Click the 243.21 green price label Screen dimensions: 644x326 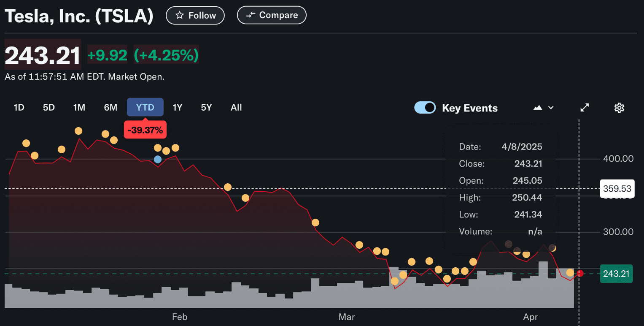[616, 274]
